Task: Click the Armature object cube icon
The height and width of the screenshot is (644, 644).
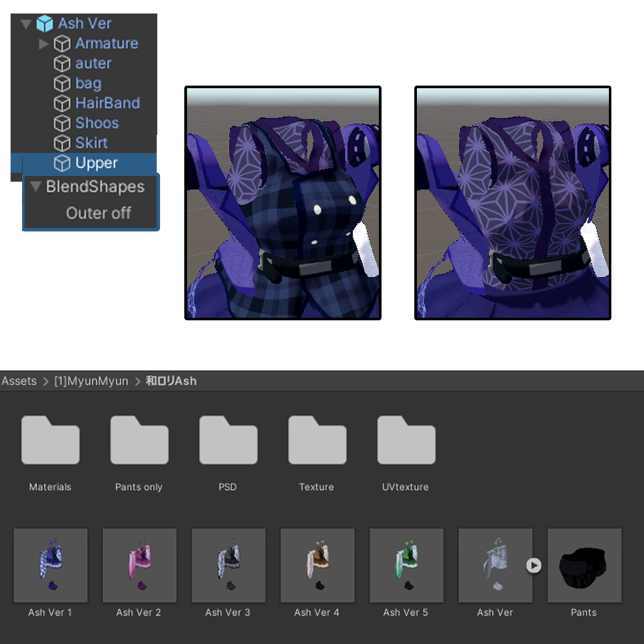Action: (62, 43)
